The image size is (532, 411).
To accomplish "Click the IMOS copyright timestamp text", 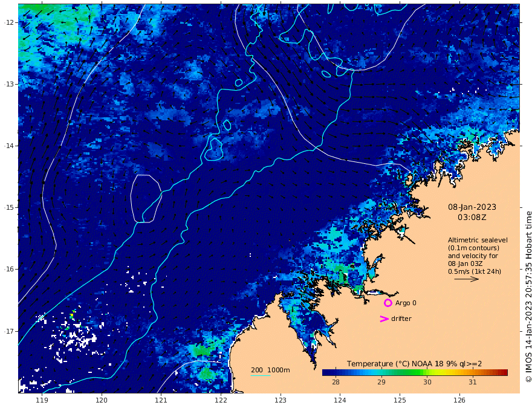I will [528, 297].
